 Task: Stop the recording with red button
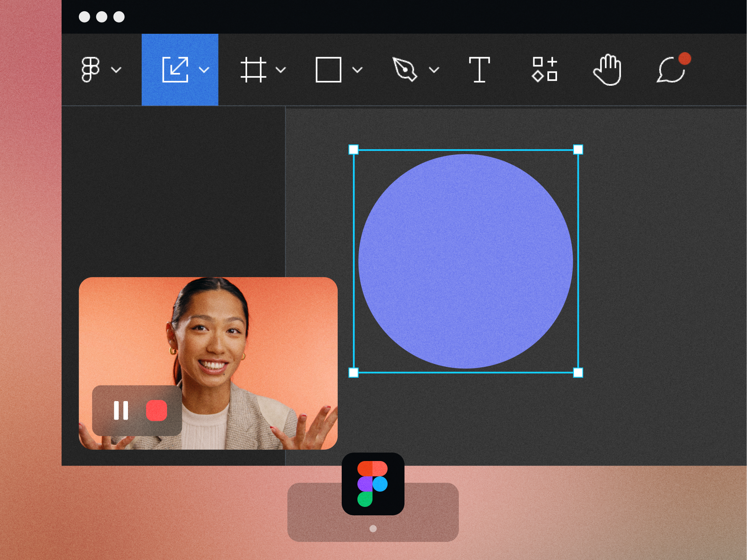tap(157, 410)
